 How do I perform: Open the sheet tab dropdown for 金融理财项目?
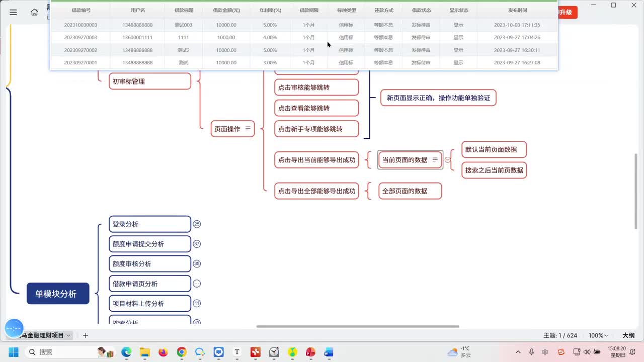(x=68, y=335)
